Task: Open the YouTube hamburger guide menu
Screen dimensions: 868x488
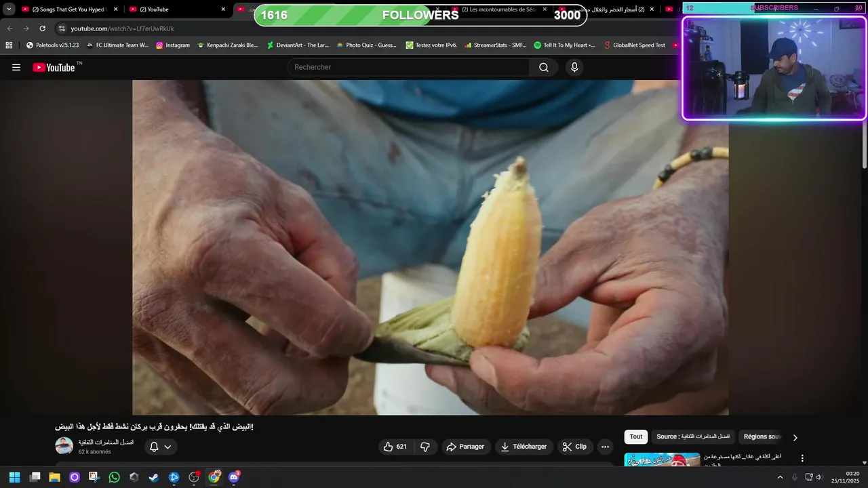Action: pyautogui.click(x=16, y=67)
